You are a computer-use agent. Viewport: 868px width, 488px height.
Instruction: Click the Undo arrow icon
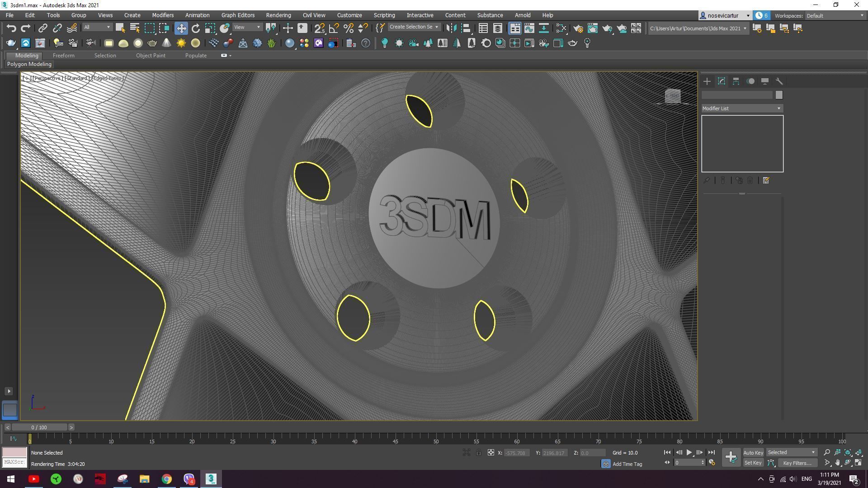[11, 28]
